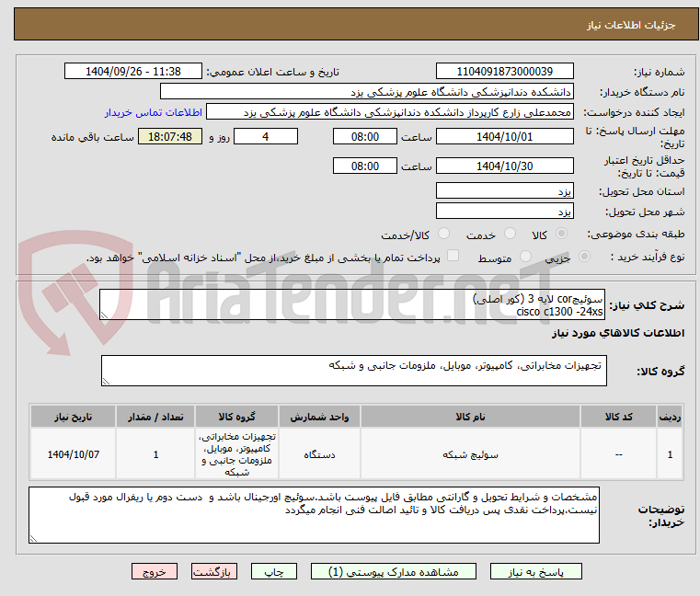
Task: Select the کالا/خدمت radio button
Action: 443,234
